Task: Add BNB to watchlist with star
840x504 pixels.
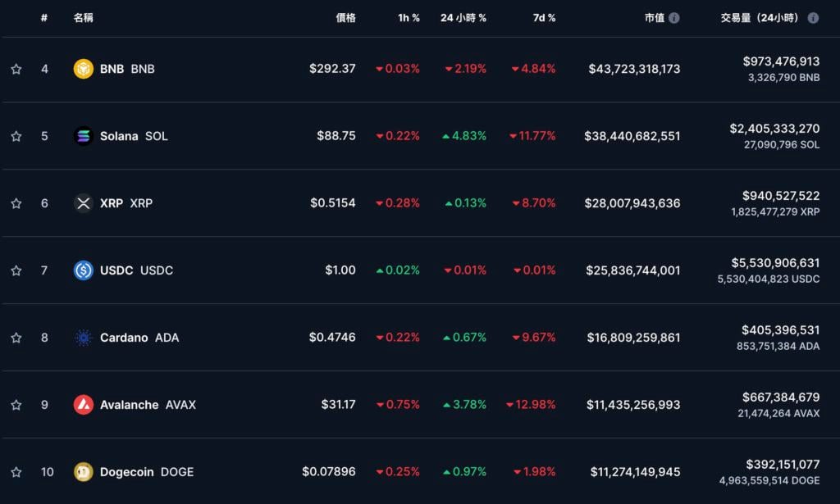Action: pos(16,69)
